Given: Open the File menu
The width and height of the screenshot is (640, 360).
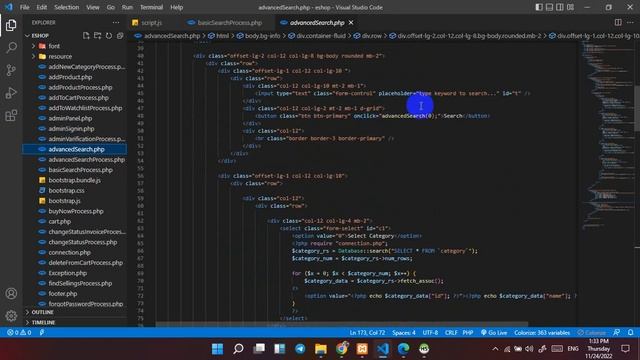Looking at the screenshot, I should [24, 7].
